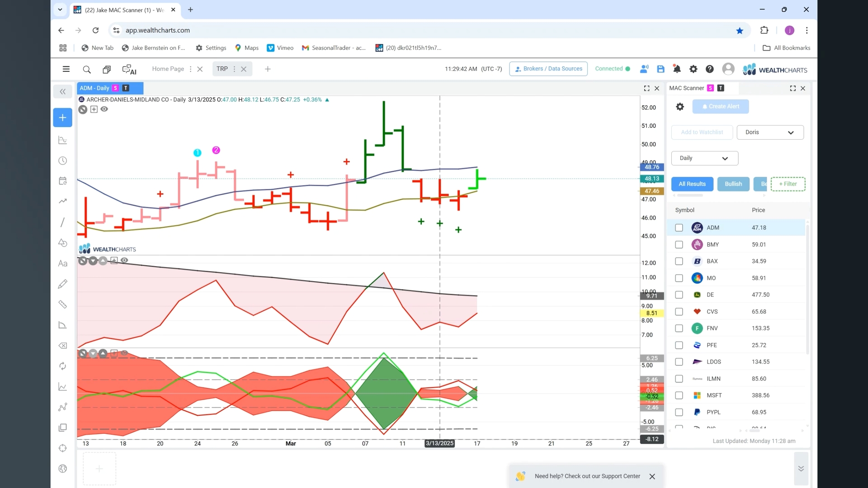The width and height of the screenshot is (868, 488).
Task: Open the browser tab list chevron
Action: coord(60,9)
